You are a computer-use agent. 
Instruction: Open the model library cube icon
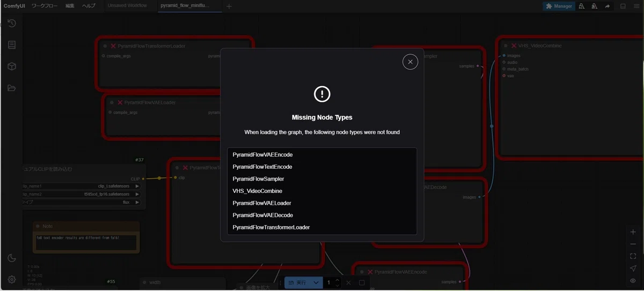click(12, 66)
